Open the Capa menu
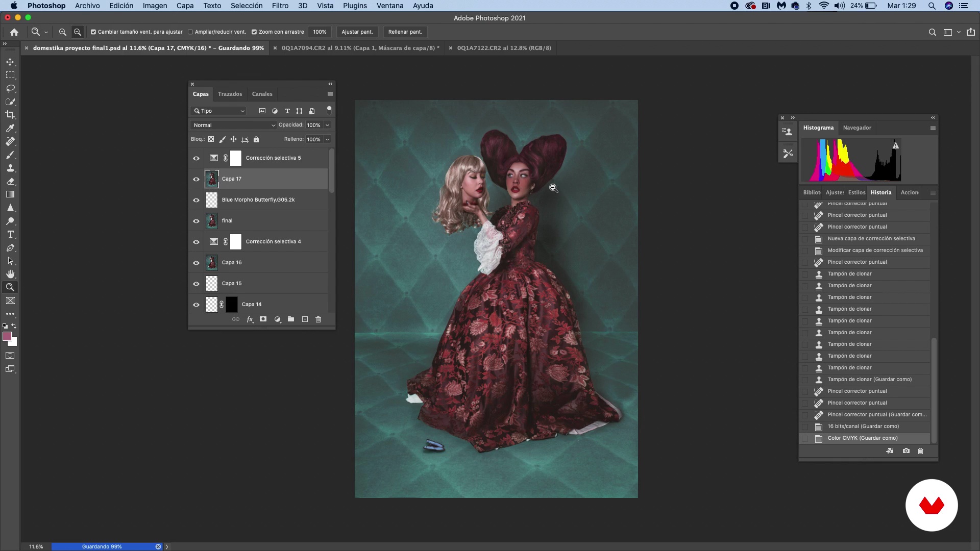The height and width of the screenshot is (551, 980). pos(185,6)
